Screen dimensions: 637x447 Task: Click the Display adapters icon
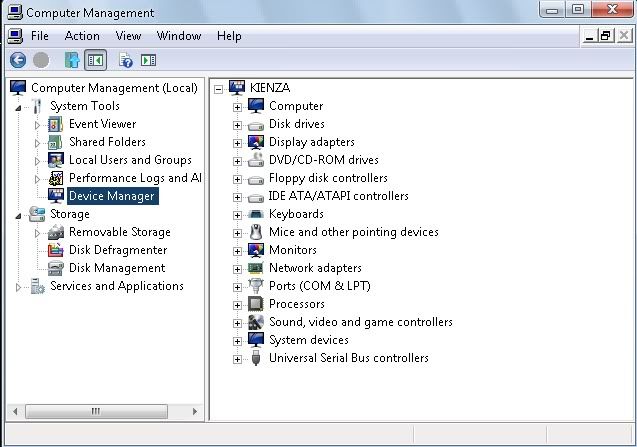(256, 142)
